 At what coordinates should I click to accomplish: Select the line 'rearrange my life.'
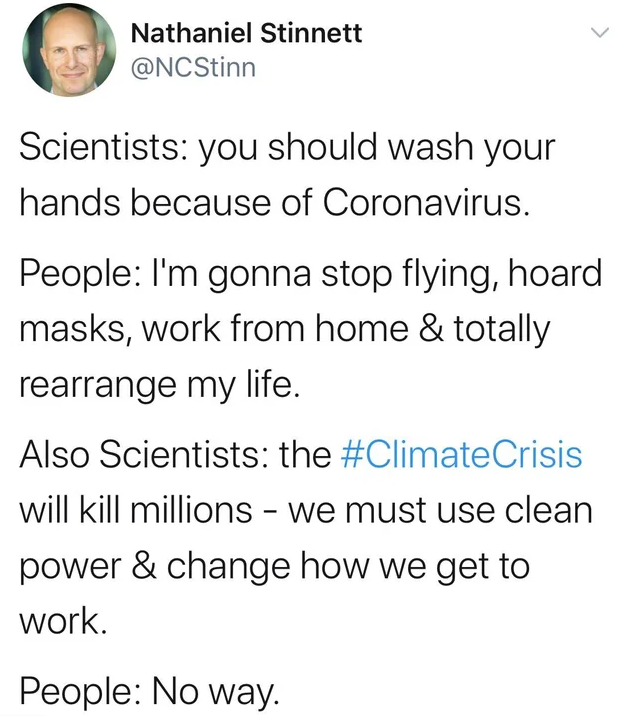160,386
